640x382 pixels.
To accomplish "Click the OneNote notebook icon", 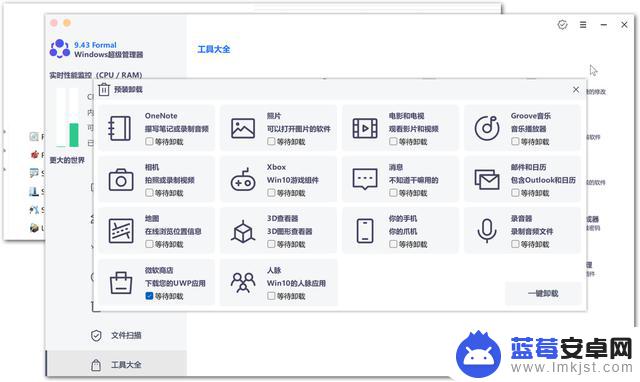I will (x=120, y=128).
